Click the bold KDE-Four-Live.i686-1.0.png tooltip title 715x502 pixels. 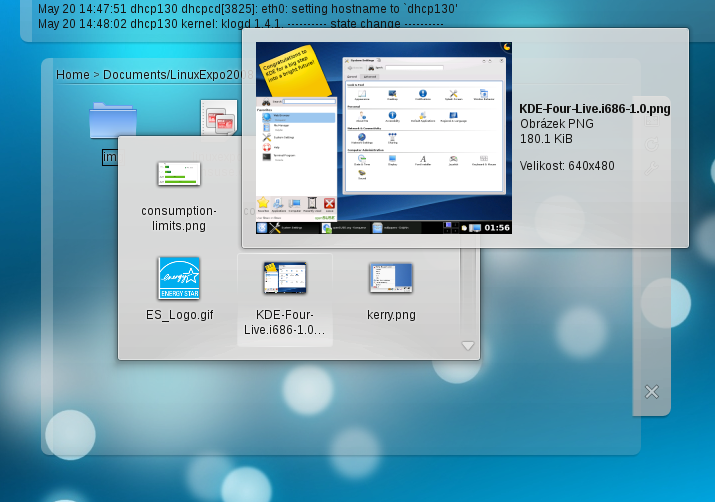point(594,109)
